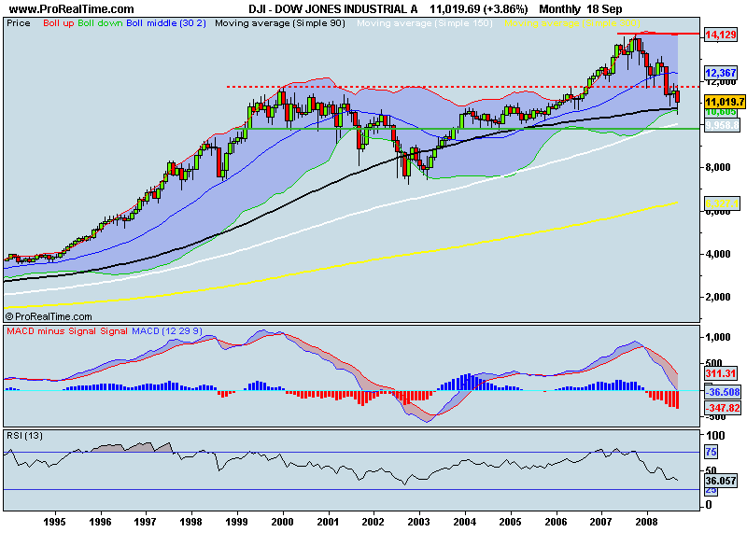747x560 pixels.
Task: Click the Boll down legend label
Action: pyautogui.click(x=100, y=22)
